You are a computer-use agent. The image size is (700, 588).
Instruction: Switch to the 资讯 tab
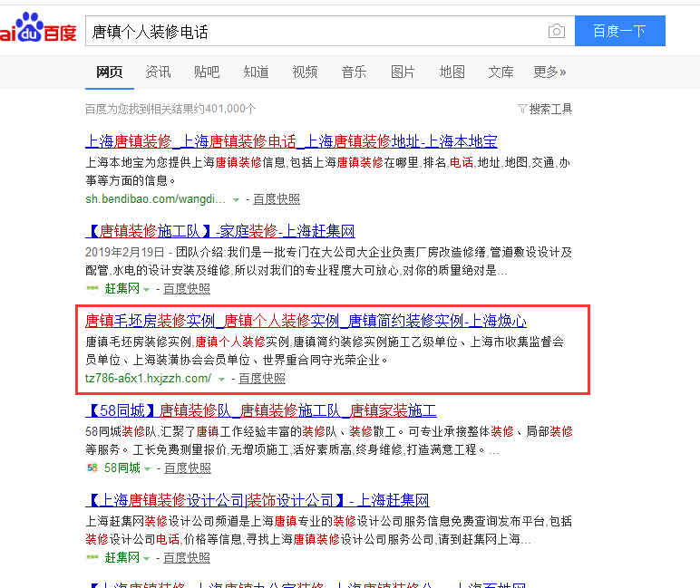coord(158,72)
